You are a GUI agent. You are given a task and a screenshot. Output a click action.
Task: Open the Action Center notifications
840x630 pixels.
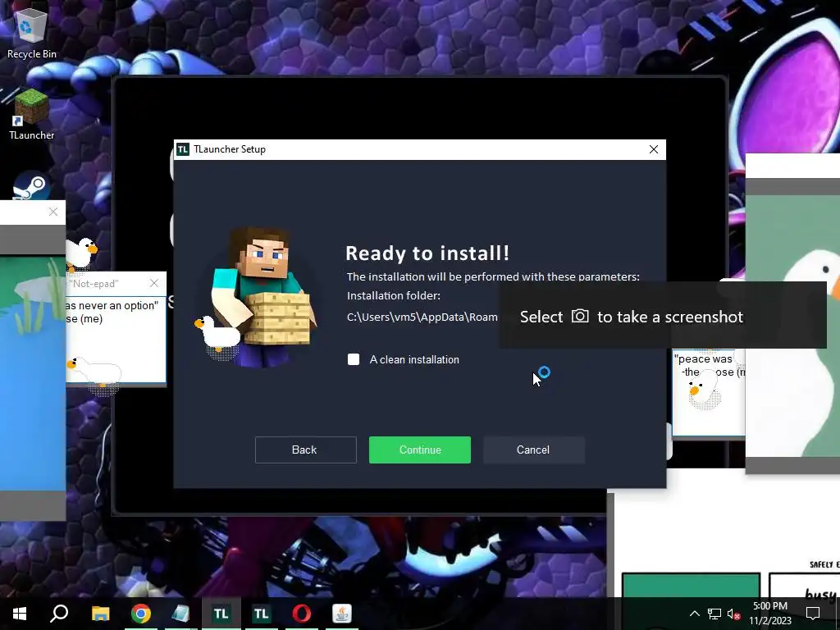pyautogui.click(x=813, y=614)
